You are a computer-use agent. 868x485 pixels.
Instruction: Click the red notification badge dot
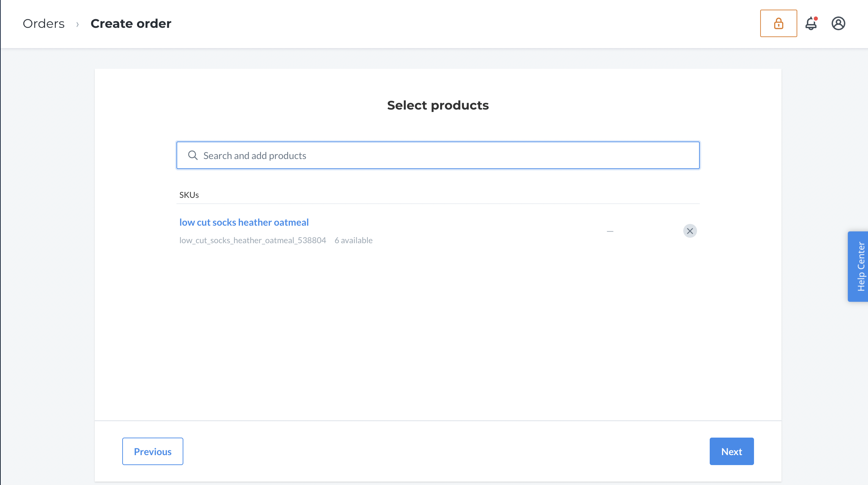pos(816,19)
